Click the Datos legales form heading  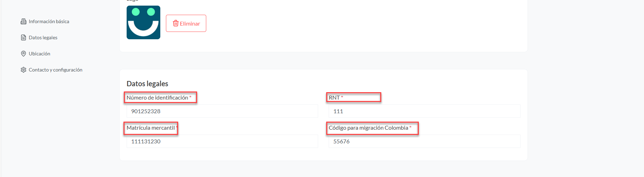coord(147,84)
